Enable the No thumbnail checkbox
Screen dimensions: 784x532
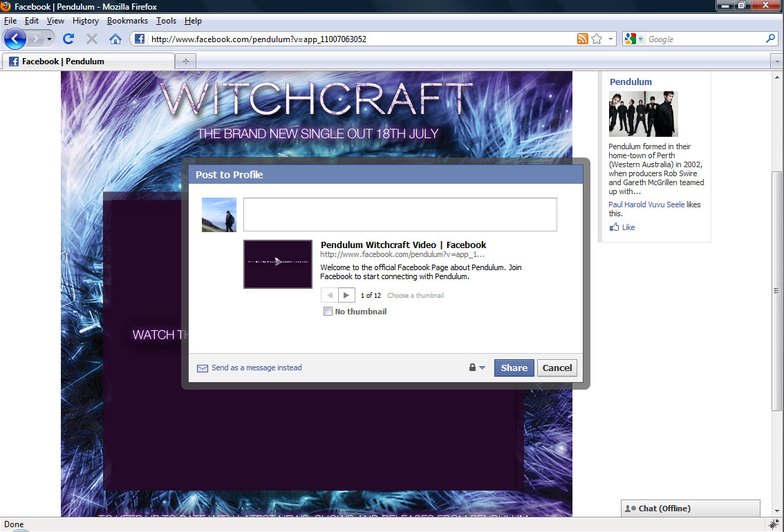328,311
